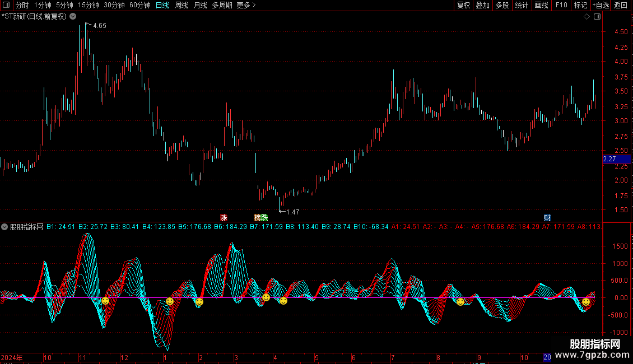The height and width of the screenshot is (364, 633).
Task: Click the 复权 adjustment button
Action: point(463,5)
